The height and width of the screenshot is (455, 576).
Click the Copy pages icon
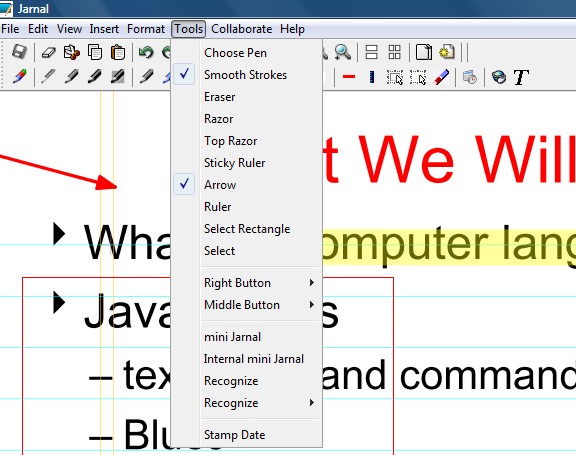pyautogui.click(x=95, y=53)
